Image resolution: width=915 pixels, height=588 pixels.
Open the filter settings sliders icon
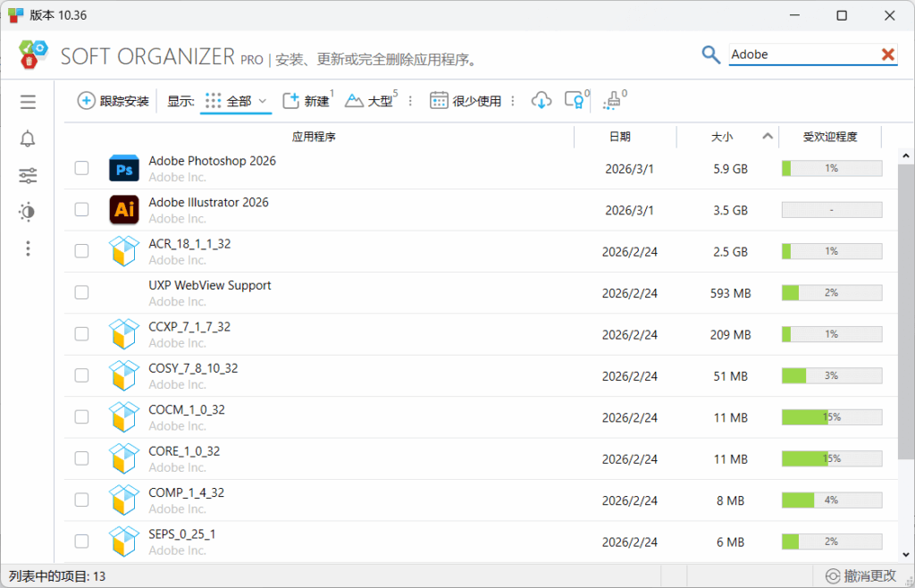point(27,175)
